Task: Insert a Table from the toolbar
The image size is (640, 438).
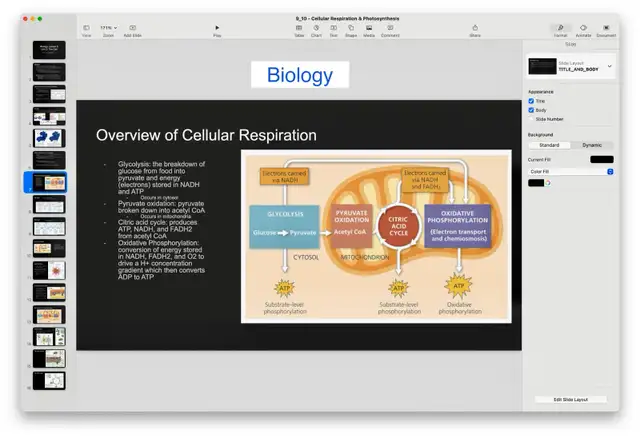Action: (x=299, y=28)
